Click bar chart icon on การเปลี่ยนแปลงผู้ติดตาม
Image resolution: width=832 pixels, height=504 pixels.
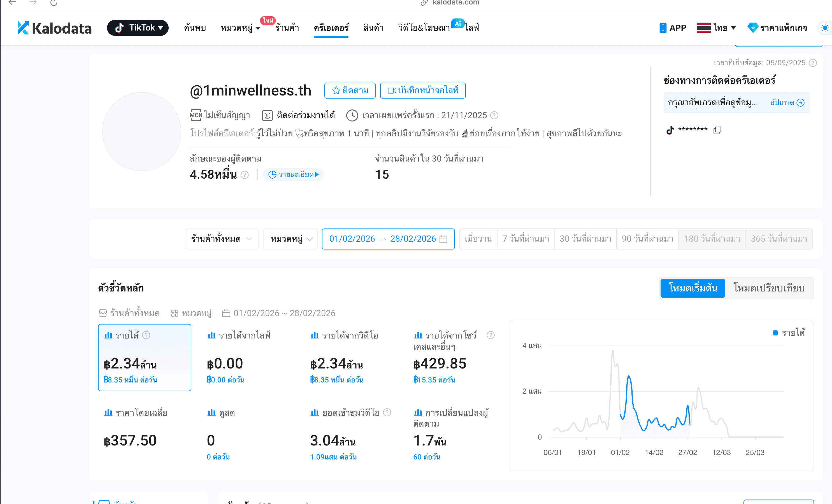click(418, 412)
